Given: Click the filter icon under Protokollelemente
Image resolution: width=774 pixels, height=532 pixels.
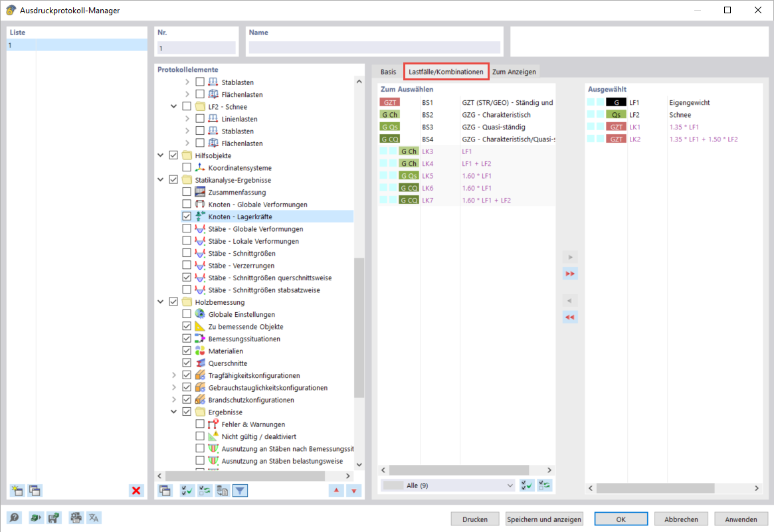Looking at the screenshot, I should [241, 491].
